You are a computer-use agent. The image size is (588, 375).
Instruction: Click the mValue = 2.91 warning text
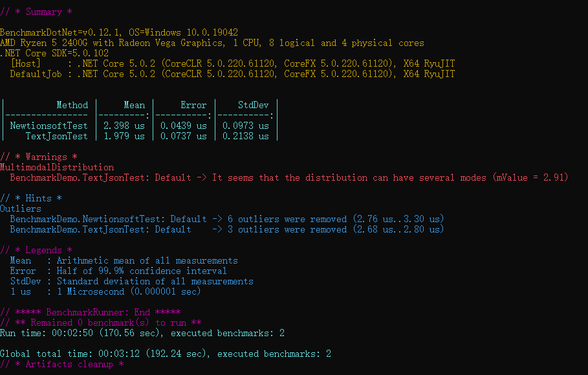point(530,177)
